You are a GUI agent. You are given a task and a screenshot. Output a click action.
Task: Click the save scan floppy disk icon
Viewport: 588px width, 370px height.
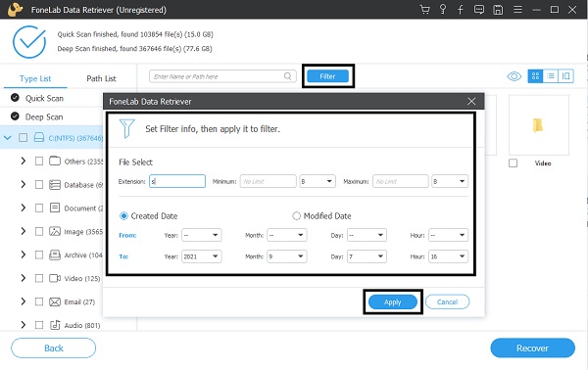point(498,10)
